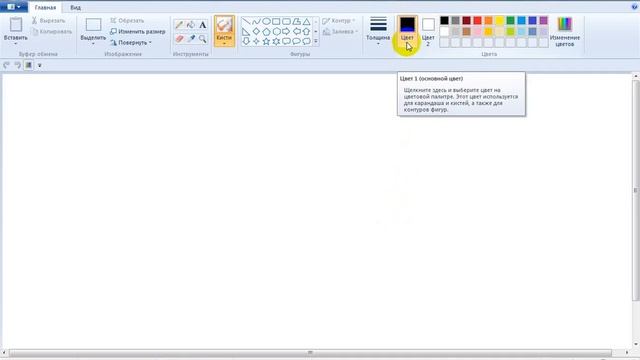Viewport: 640px width, 360px height.
Task: Switch to the Главная ribbon tab
Action: pos(45,7)
